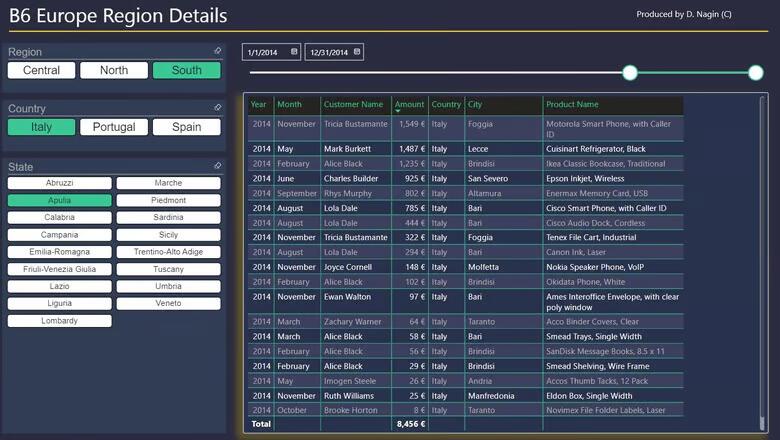The height and width of the screenshot is (440, 780).
Task: Open calendar picker for the start date
Action: [294, 51]
